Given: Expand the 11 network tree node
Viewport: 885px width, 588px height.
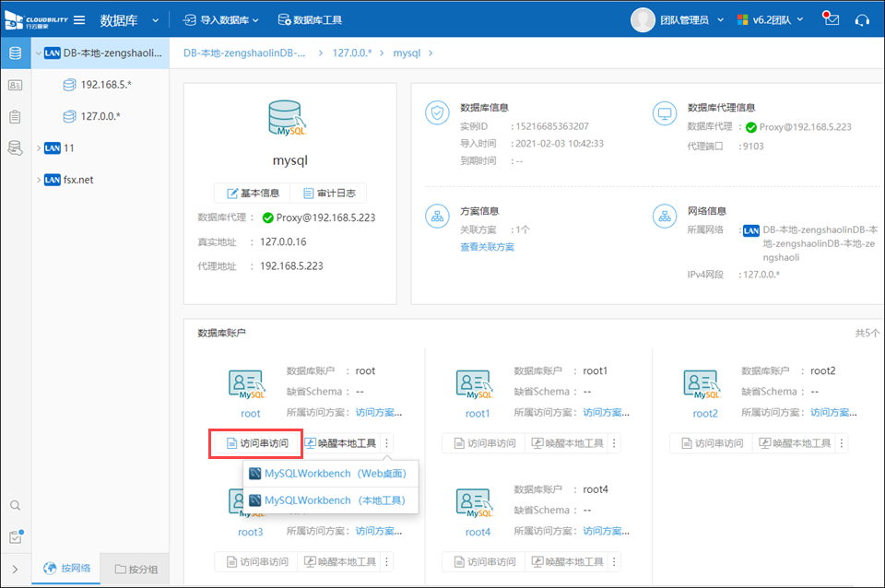Looking at the screenshot, I should [38, 147].
